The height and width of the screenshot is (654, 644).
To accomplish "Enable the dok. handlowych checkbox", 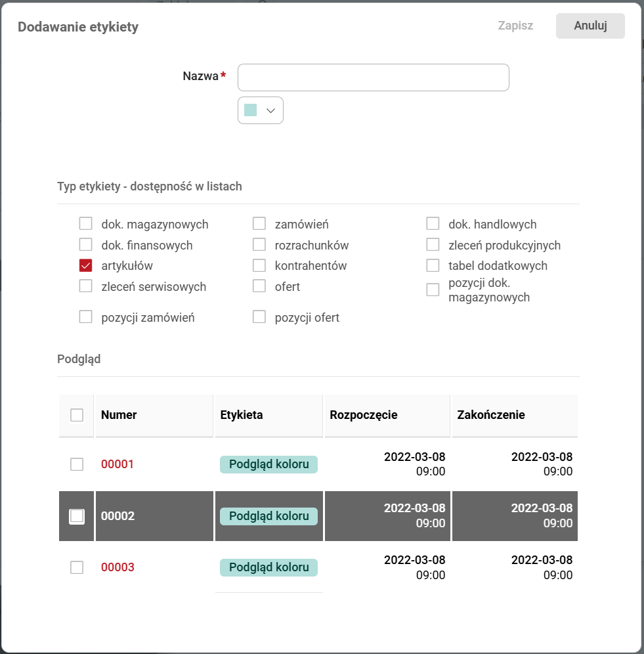I will click(433, 224).
